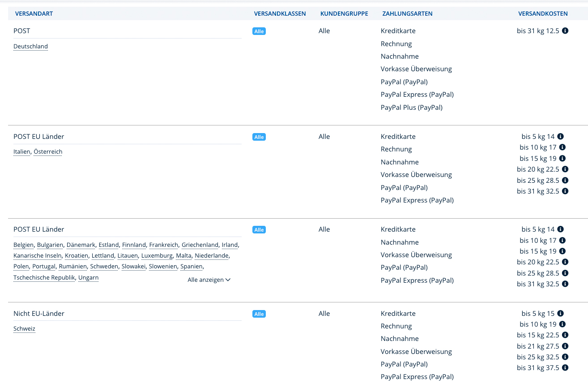Viewport: 588px width, 388px height.
Task: Click Alle badge in POST Deutschland row
Action: pyautogui.click(x=259, y=31)
